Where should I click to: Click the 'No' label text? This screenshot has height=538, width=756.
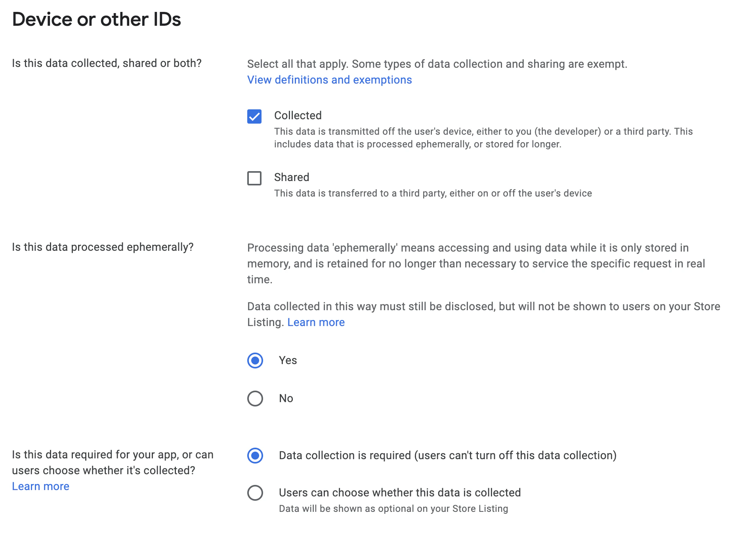pos(286,399)
